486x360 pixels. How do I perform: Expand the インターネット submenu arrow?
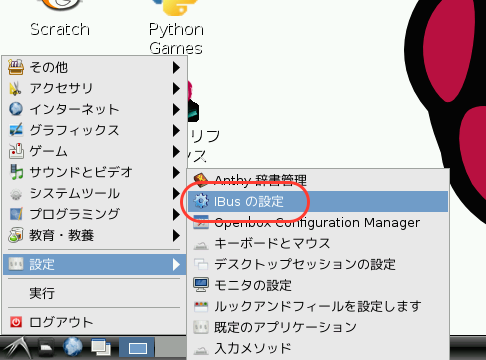[x=176, y=109]
